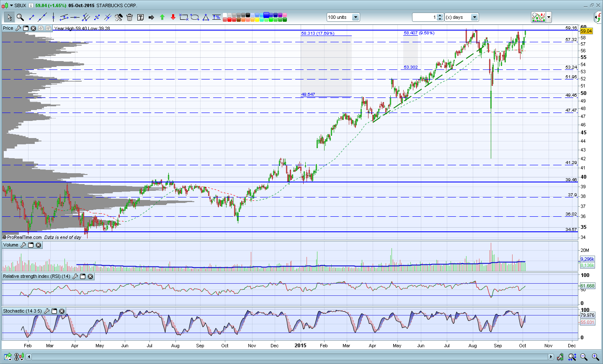
Task: Click the volume value label 9,296k
Action: point(587,259)
